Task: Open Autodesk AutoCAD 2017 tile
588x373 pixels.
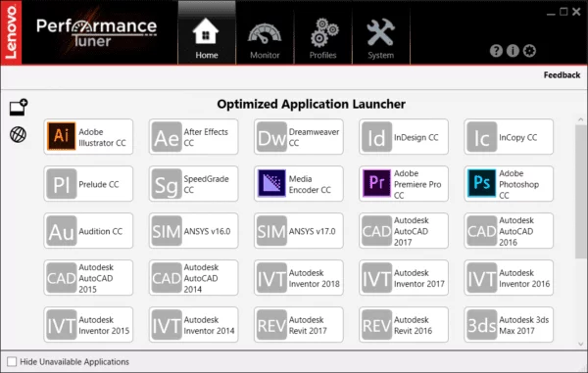Action: click(x=404, y=231)
